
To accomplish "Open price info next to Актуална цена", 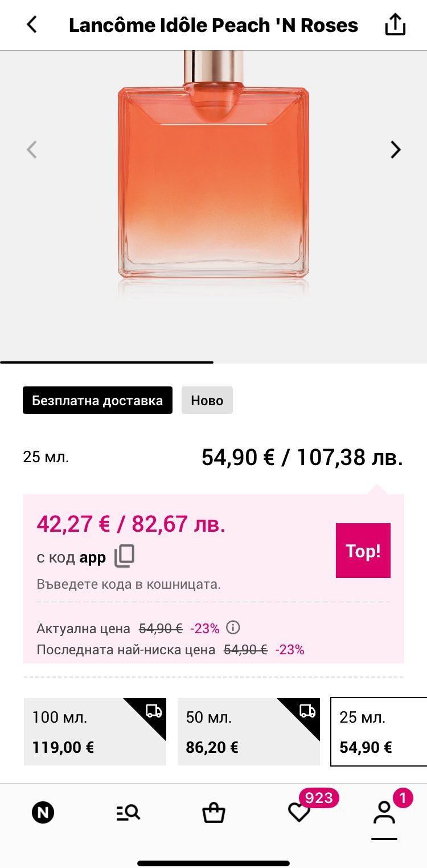I will click(x=233, y=627).
